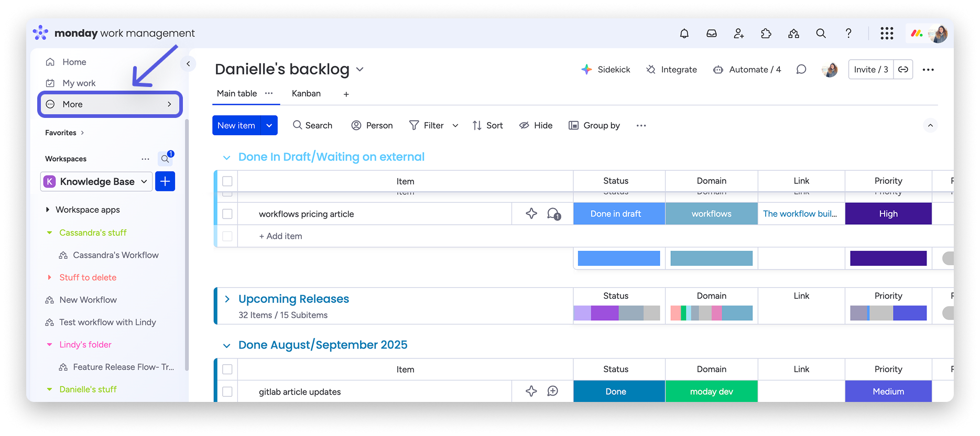
Task: Click the Invite / 3 button
Action: pos(870,70)
